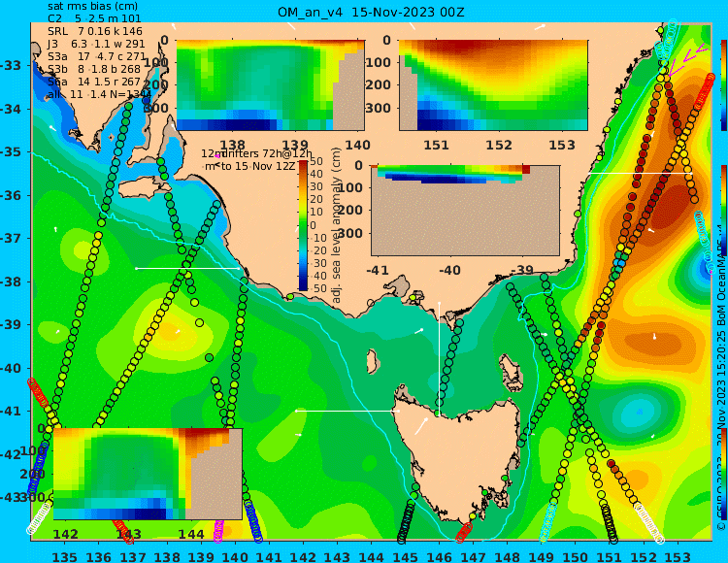Click the '-35' latitude axis label
The height and width of the screenshot is (563, 728).
tap(12, 151)
